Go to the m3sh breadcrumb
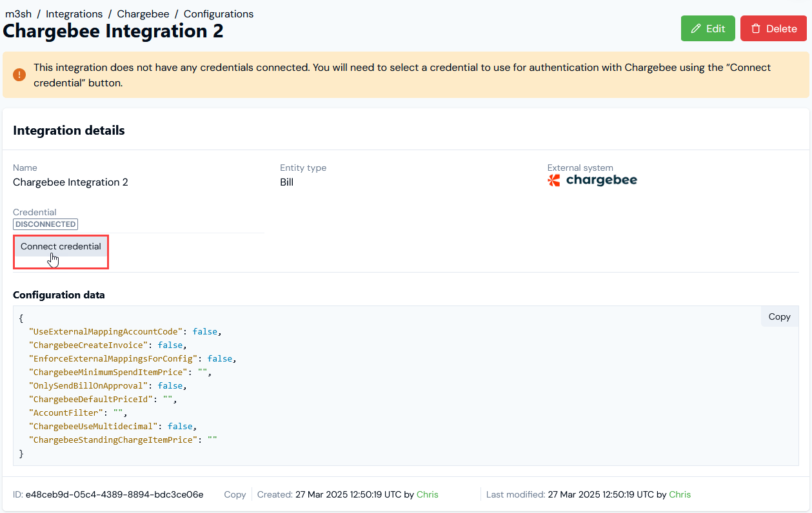Screen dimensions: 812x513 [18, 14]
